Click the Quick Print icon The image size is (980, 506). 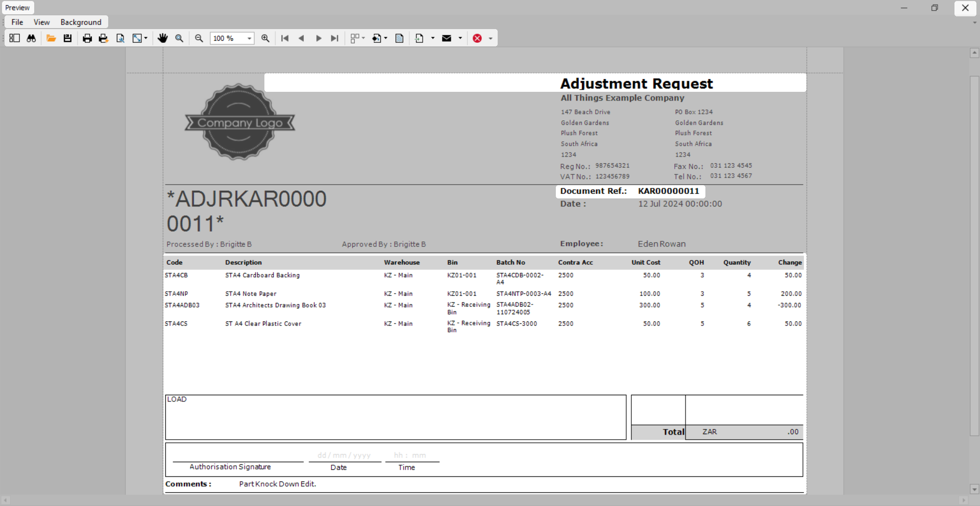[104, 38]
